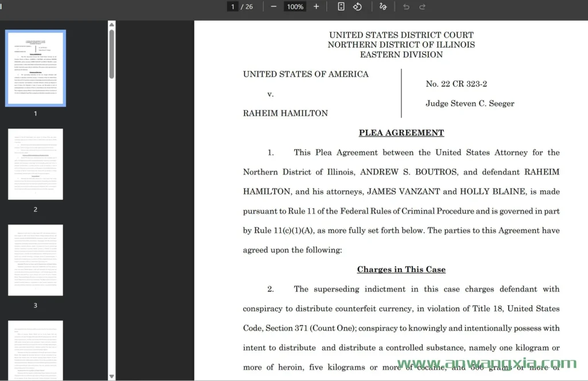Click the thumbnail scrollbar down arrow

point(111,376)
